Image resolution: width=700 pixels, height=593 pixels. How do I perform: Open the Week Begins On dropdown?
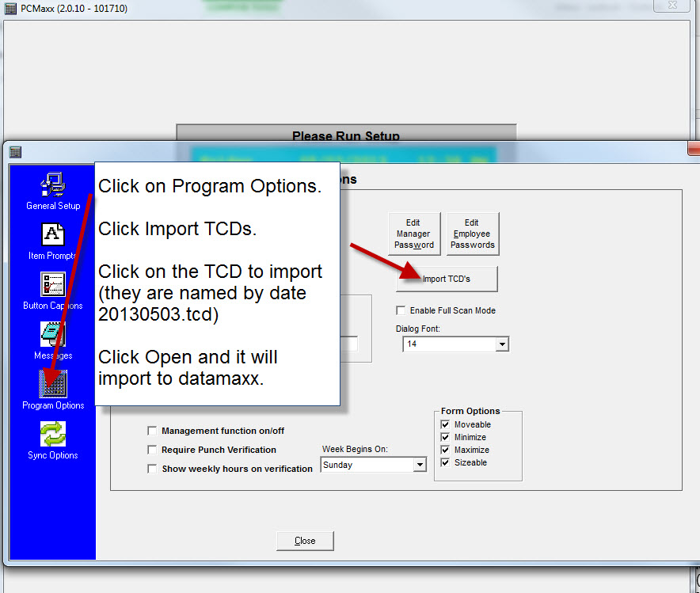419,465
